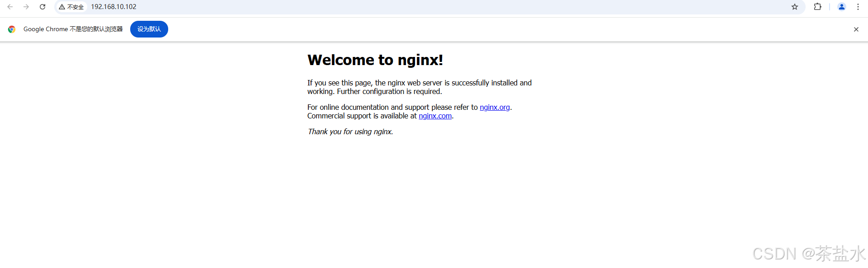Go back with the browser back arrow
Viewport: 868px width, 268px height.
coord(10,7)
